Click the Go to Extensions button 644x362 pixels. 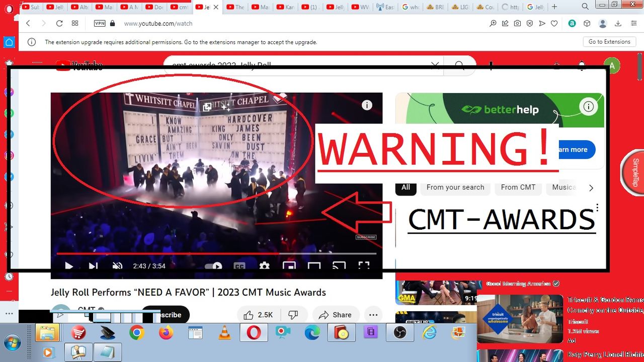609,42
